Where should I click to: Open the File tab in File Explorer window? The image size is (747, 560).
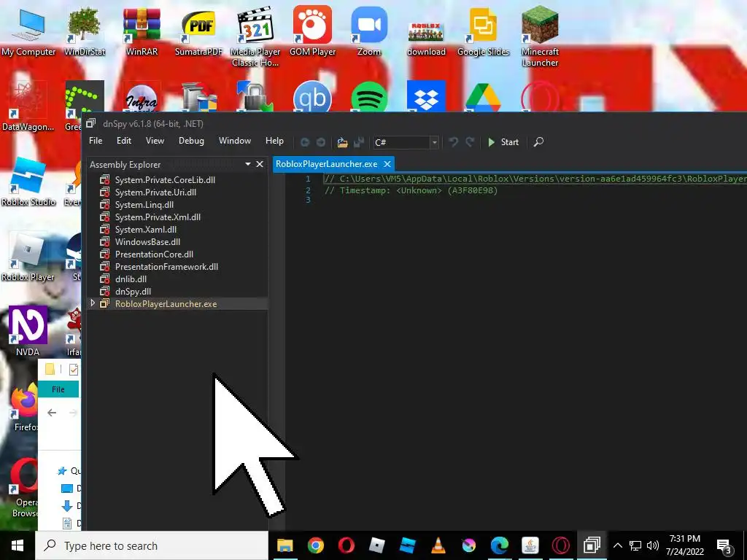pyautogui.click(x=58, y=389)
